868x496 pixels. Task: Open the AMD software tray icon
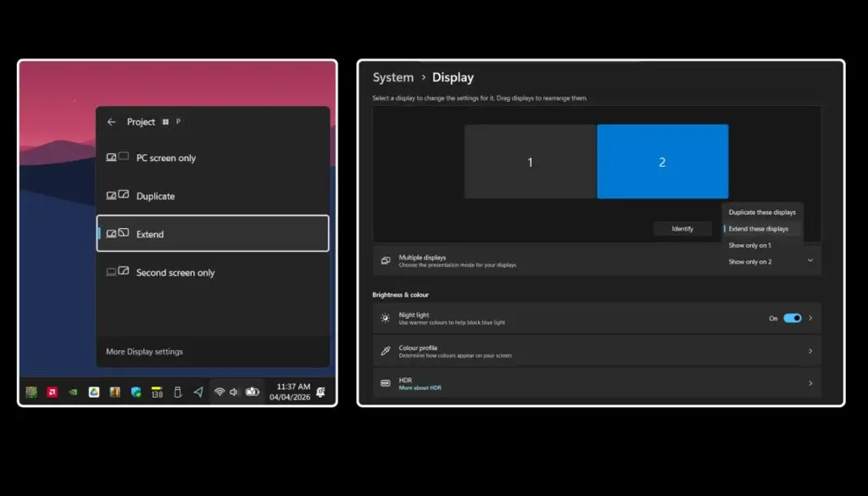tap(53, 392)
